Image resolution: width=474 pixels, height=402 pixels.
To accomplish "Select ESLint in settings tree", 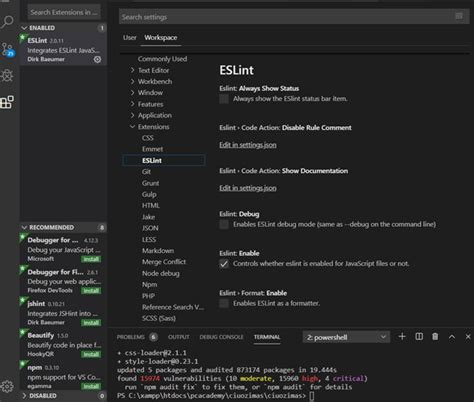I will (163, 160).
